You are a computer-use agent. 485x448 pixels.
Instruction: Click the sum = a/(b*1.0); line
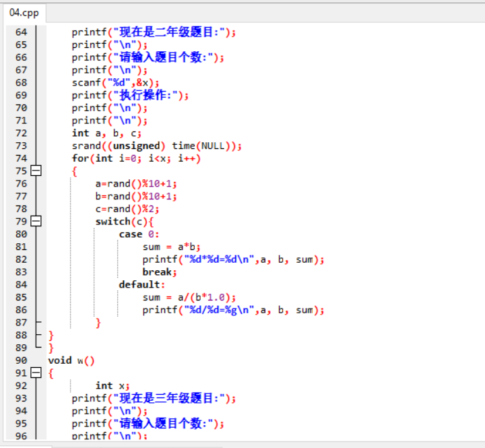[x=189, y=297]
